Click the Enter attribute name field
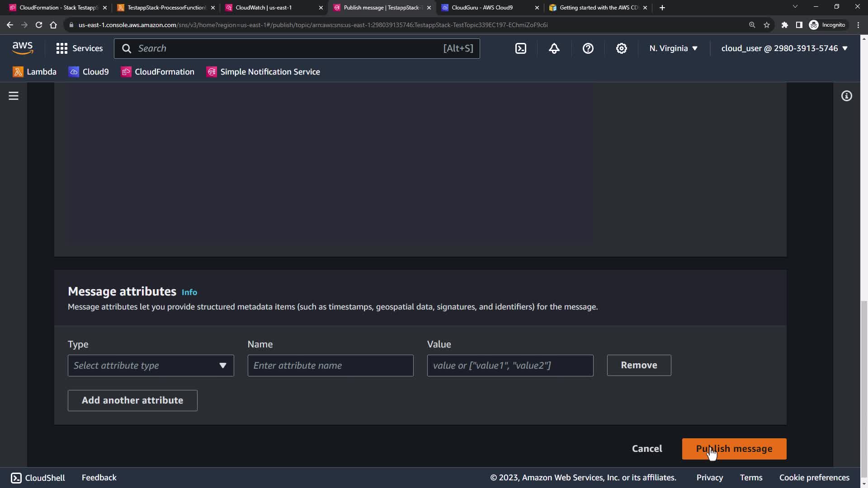Screen dimensions: 868x488 click(x=330, y=366)
